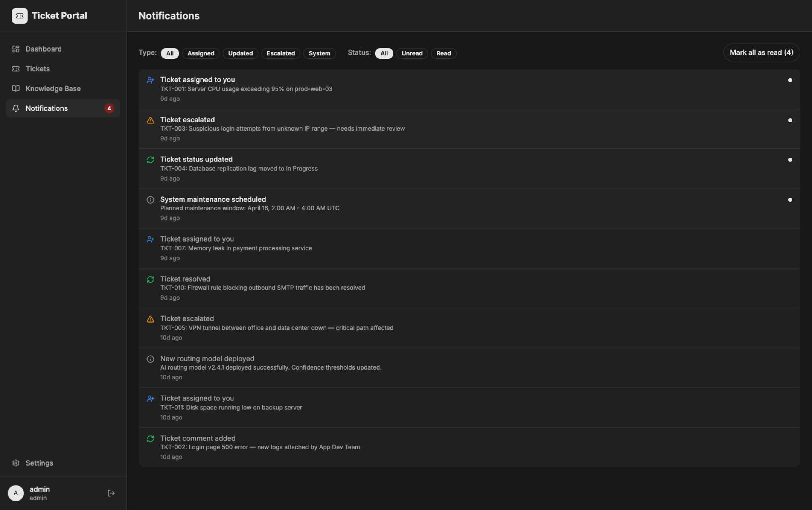Select the Tickets icon in sidebar

(16, 69)
